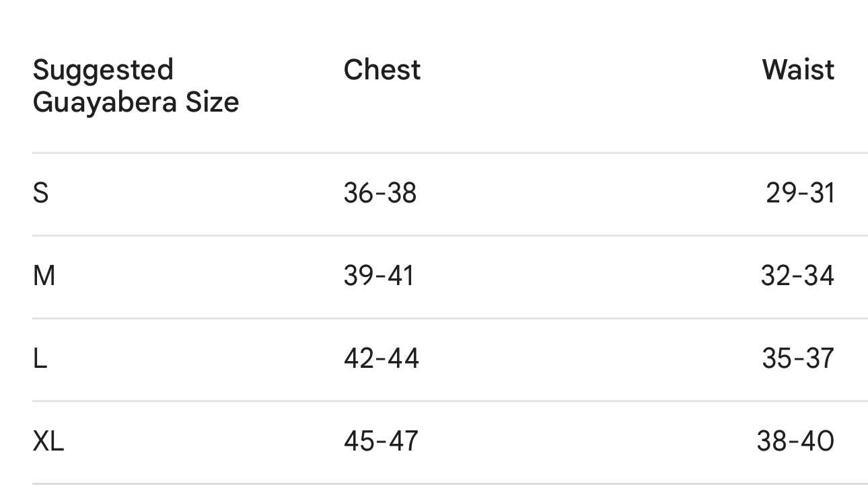
Task: Click the divider between L and XL rows
Action: [449, 401]
